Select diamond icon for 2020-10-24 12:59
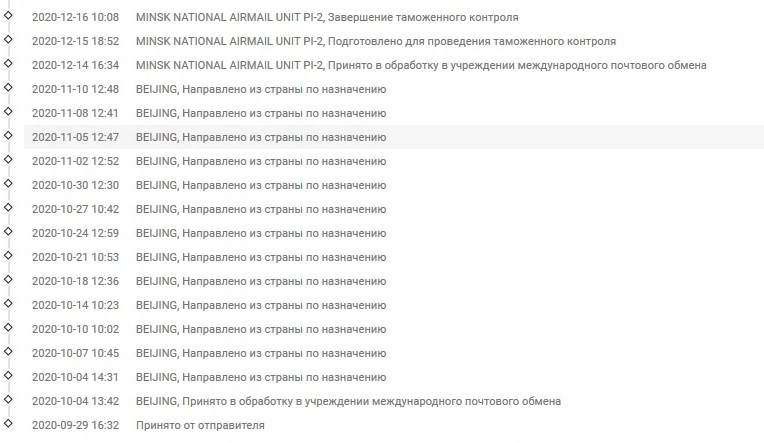The width and height of the screenshot is (764, 443). [8, 231]
